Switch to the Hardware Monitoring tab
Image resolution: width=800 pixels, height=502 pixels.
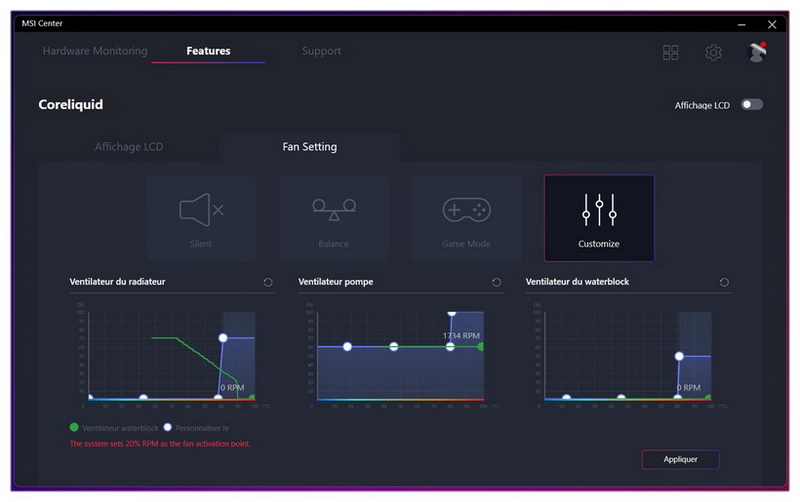click(95, 51)
